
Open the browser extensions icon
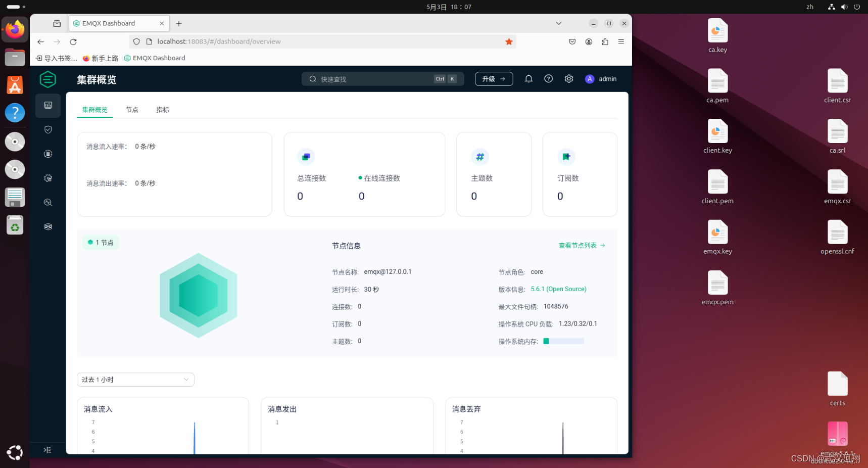pos(605,41)
